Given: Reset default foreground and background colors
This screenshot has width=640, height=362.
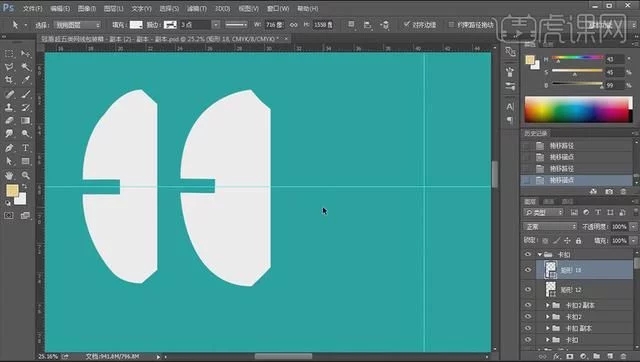Looking at the screenshot, I should click(x=8, y=203).
